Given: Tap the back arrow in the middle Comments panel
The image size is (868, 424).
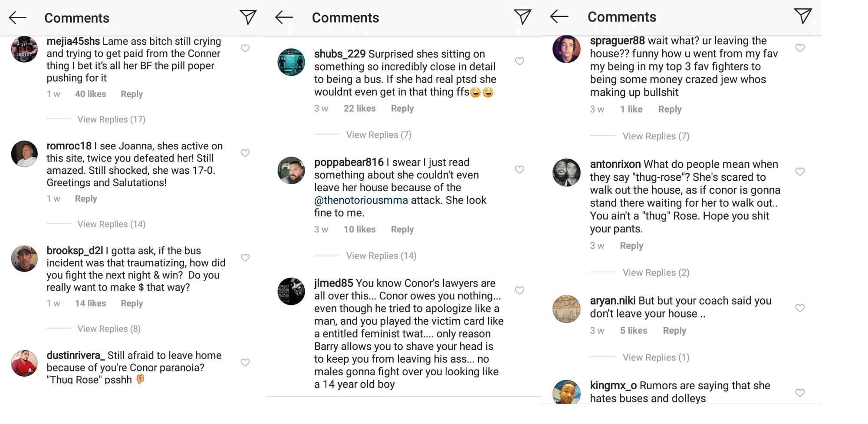Looking at the screenshot, I should [284, 17].
